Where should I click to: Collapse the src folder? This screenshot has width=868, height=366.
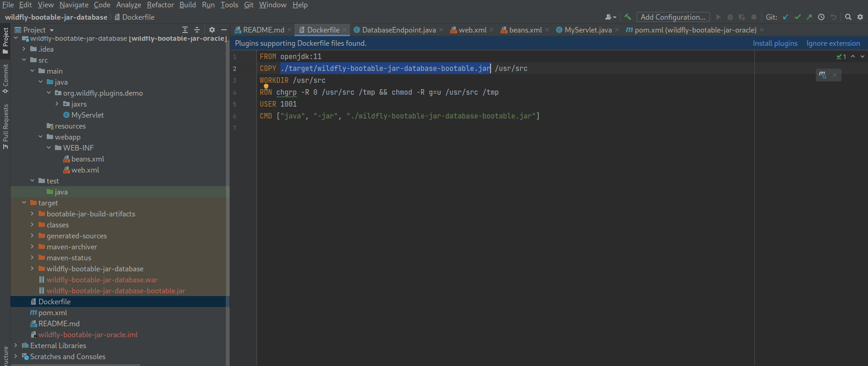click(24, 60)
